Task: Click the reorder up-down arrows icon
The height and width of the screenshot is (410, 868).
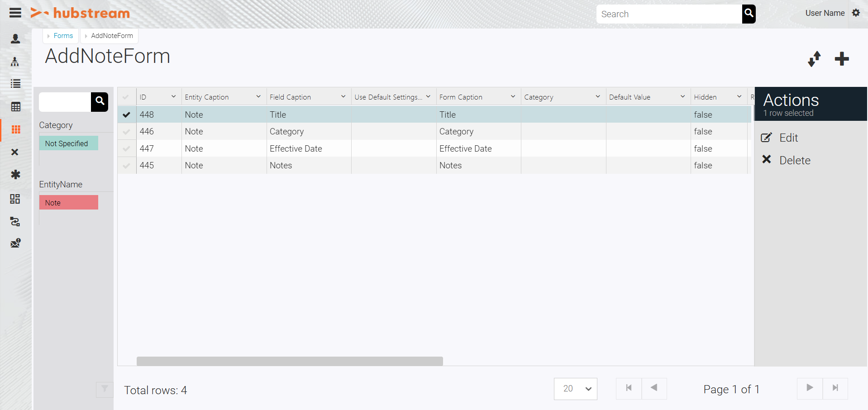Action: (814, 59)
